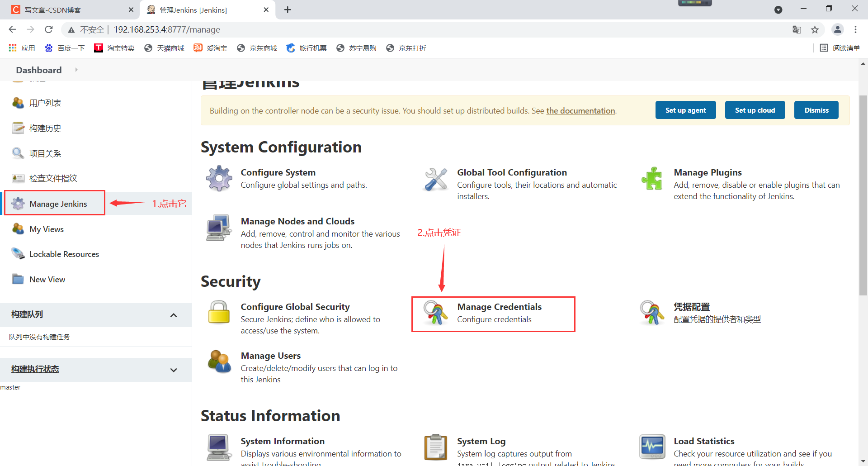This screenshot has width=868, height=466.
Task: Click the translate page icon in address bar
Action: pyautogui.click(x=797, y=30)
